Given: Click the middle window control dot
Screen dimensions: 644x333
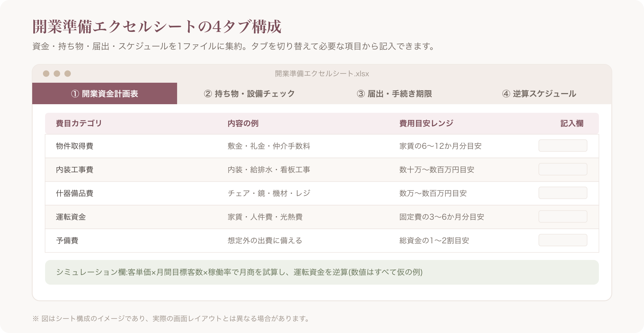Looking at the screenshot, I should click(57, 73).
